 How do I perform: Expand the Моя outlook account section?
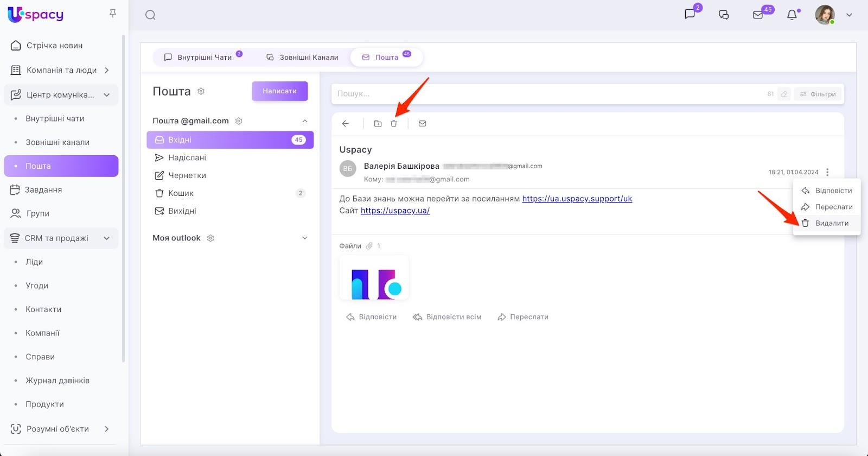pyautogui.click(x=305, y=238)
